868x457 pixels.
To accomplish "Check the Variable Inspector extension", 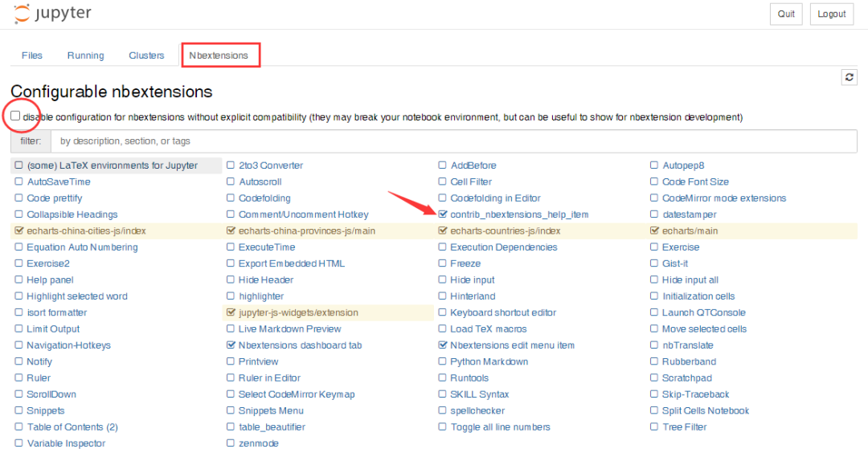I will tap(18, 443).
